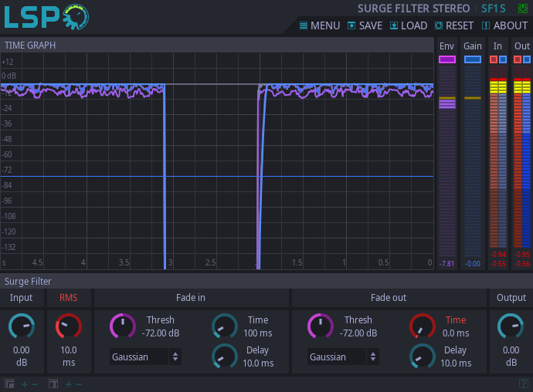Viewport: 533px width, 392px height.
Task: Click the Out meter reading -0.95
Action: tap(521, 255)
